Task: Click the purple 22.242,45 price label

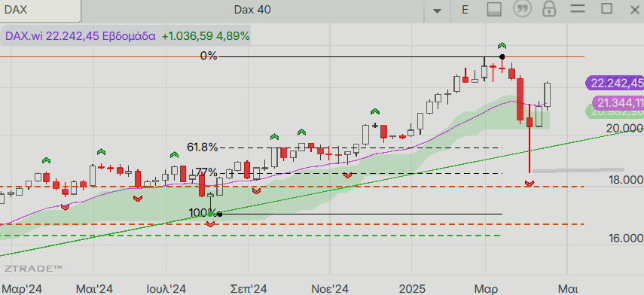Action: [615, 84]
